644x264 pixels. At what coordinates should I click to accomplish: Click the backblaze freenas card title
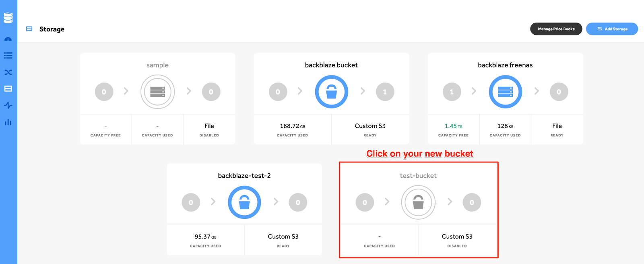click(x=505, y=65)
